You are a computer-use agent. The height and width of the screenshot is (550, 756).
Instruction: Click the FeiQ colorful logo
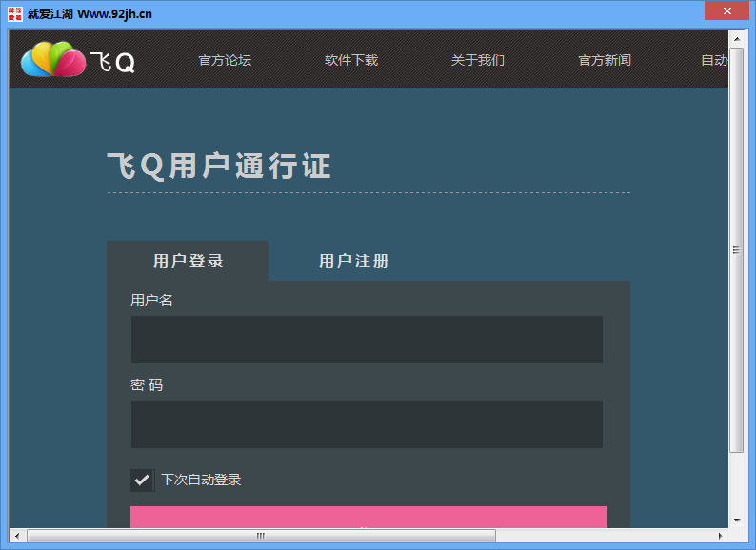point(53,60)
